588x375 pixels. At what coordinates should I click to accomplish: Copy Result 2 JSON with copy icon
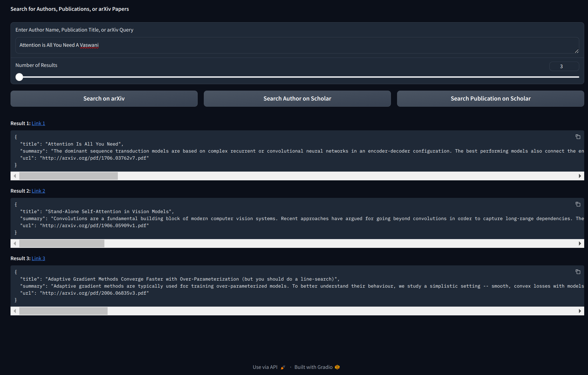578,204
